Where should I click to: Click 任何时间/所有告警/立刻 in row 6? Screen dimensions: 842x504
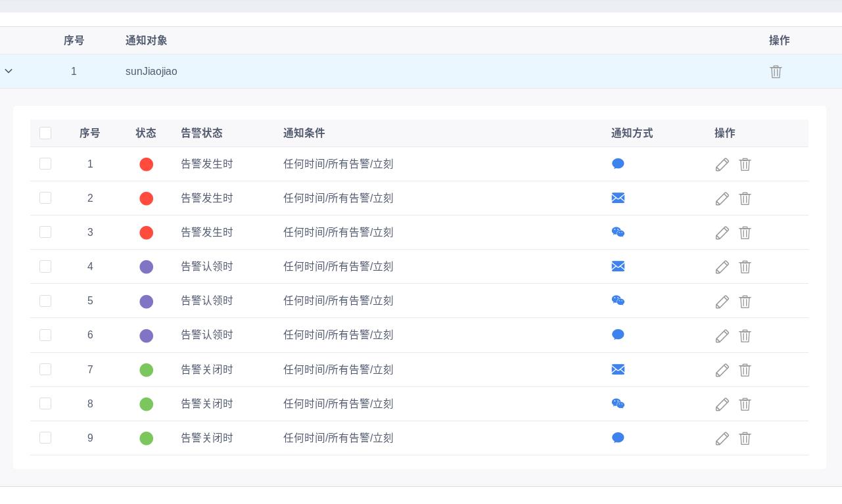click(x=338, y=334)
